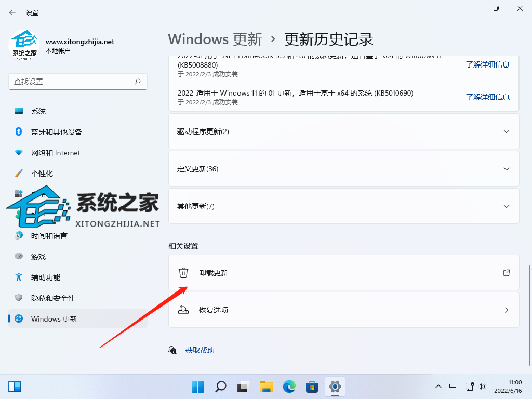Select Windows 更新 in sidebar

(x=78, y=318)
